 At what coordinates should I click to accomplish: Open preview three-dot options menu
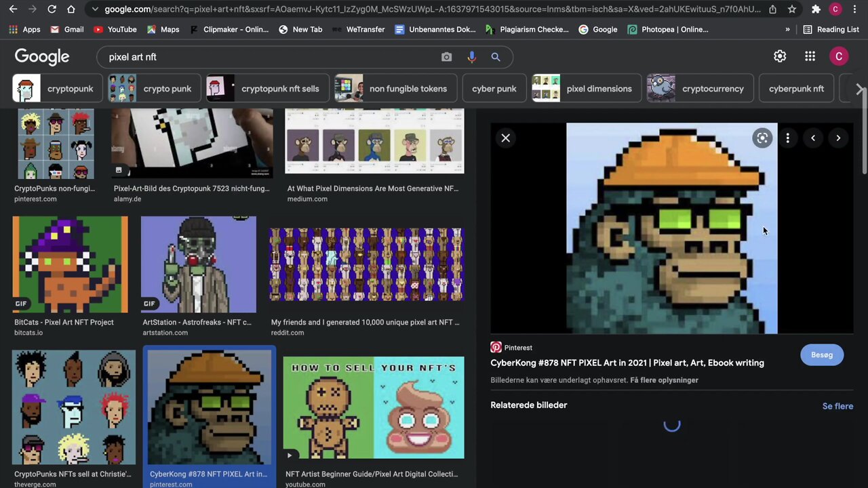pyautogui.click(x=787, y=138)
